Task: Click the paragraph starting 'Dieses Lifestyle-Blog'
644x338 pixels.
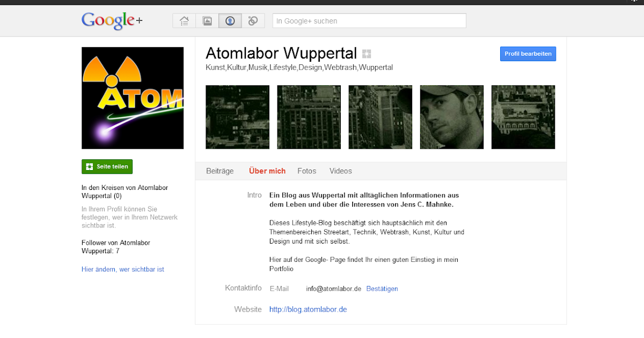Action: point(367,232)
